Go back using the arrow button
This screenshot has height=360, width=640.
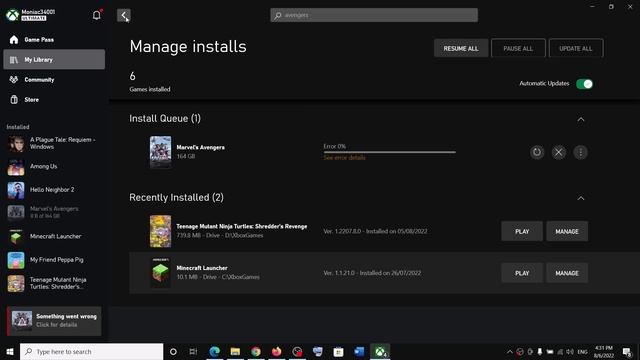click(124, 15)
